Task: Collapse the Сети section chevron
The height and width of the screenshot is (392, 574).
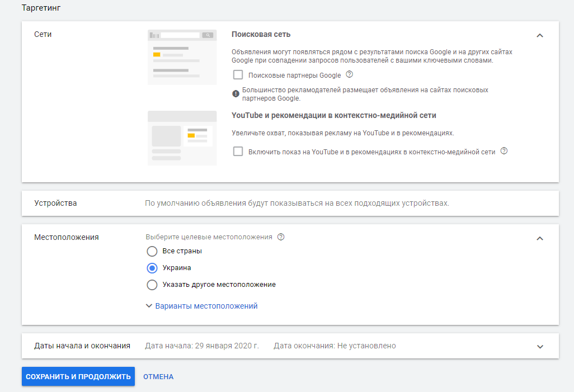Action: [539, 35]
